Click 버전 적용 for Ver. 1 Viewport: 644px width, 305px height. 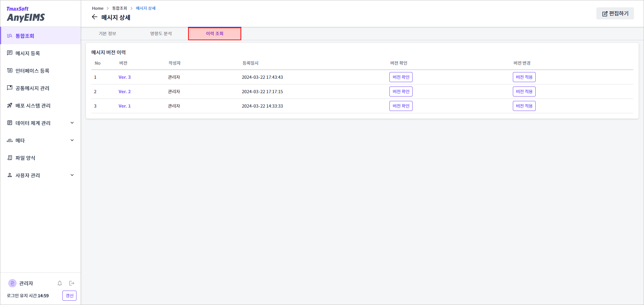click(524, 106)
